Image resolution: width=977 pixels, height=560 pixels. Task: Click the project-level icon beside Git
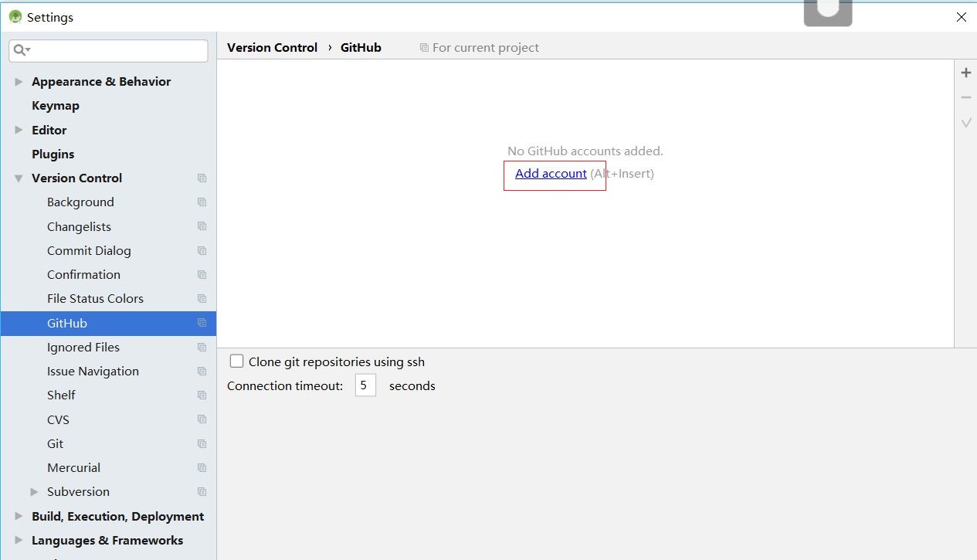coord(202,443)
